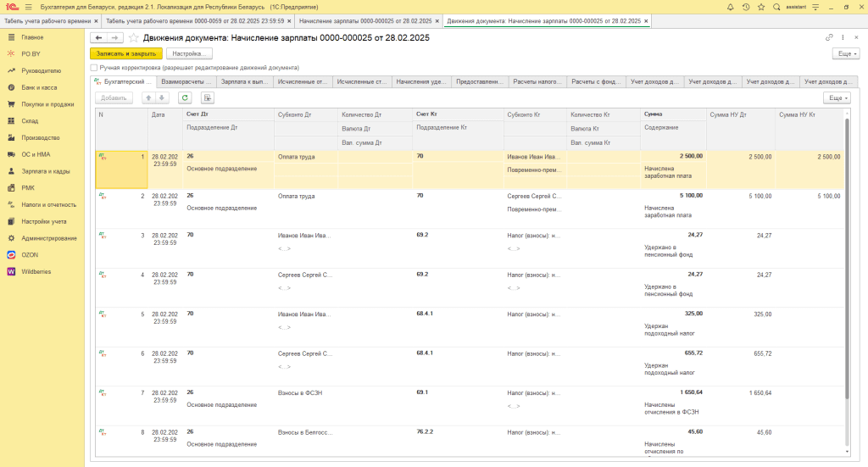Viewport: 868px width, 467px height.
Task: Open Руководителю section in sidebar
Action: [41, 71]
